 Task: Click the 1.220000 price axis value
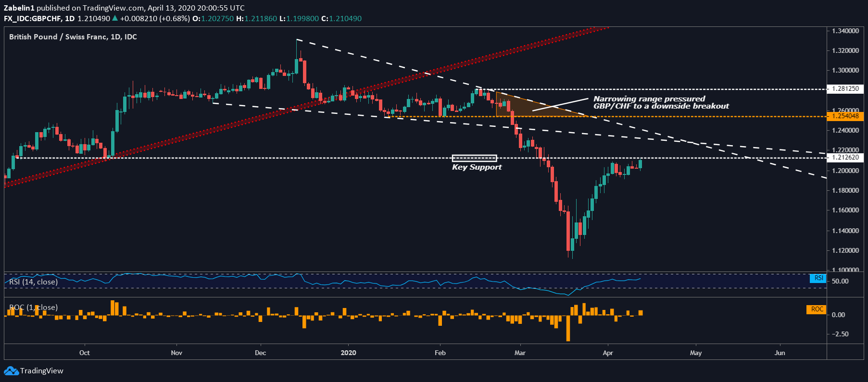(x=845, y=150)
